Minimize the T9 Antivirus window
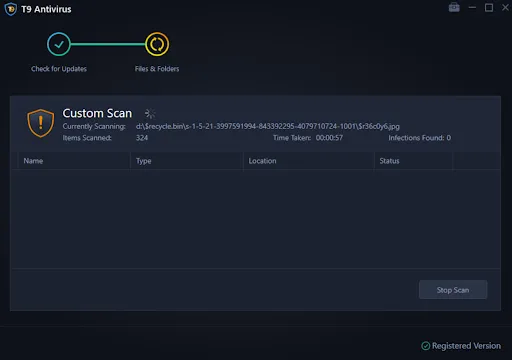The width and height of the screenshot is (512, 360). [x=472, y=7]
